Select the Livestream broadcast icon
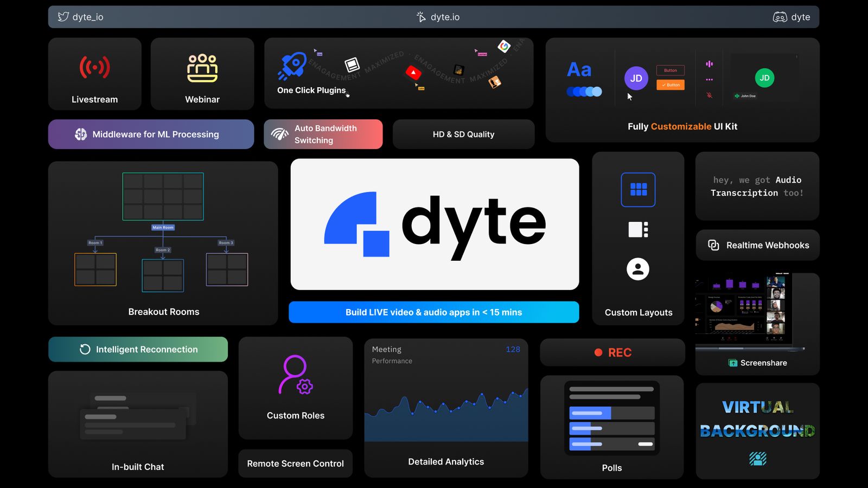The width and height of the screenshot is (868, 488). pos(94,67)
